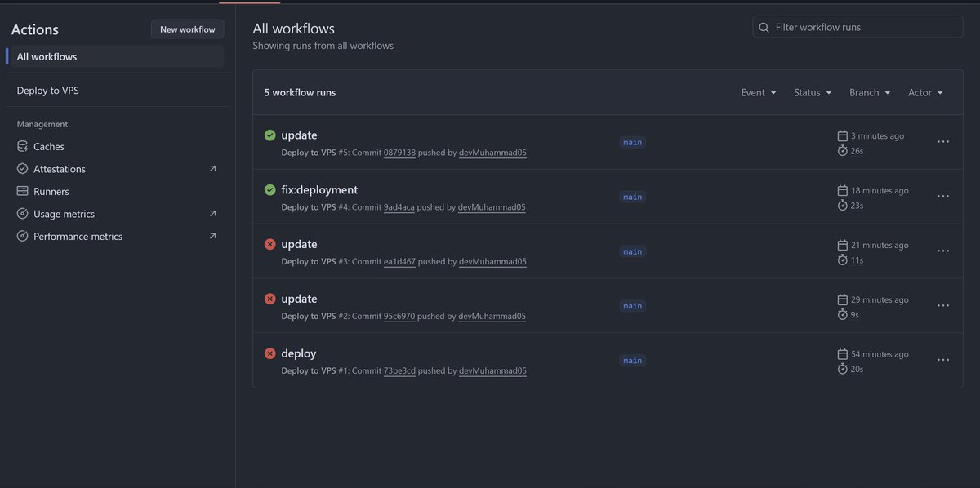Click stopwatch icon next to 9s
This screenshot has width=980, height=488.
point(843,314)
